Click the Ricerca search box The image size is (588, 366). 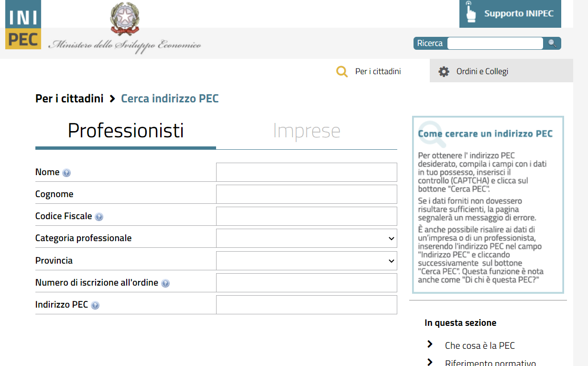click(495, 44)
